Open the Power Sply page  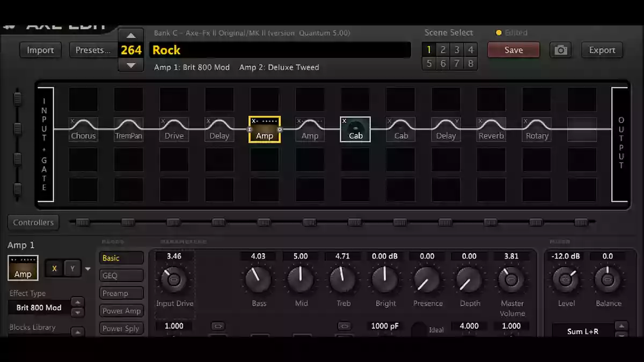[122, 328]
